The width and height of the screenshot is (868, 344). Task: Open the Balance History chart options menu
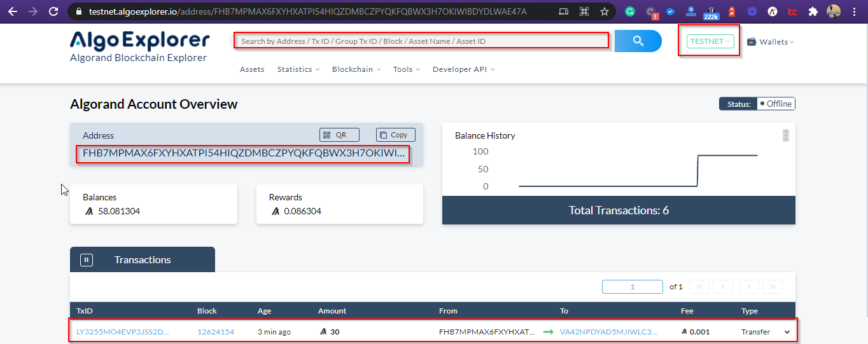coord(786,135)
